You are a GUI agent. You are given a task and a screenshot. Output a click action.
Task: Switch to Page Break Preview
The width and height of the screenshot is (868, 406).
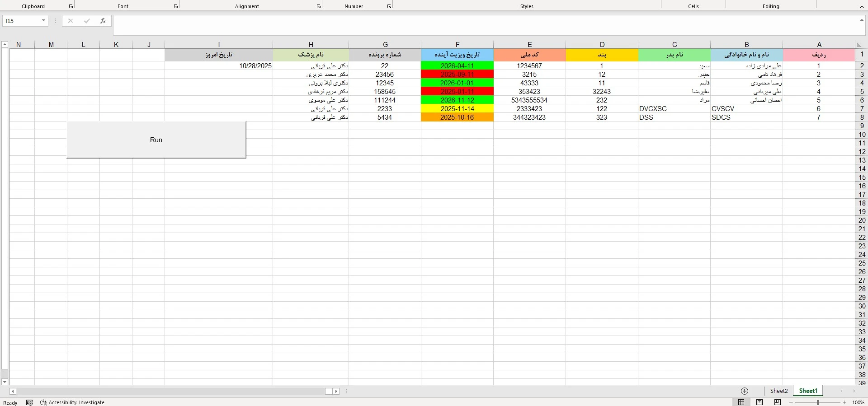pyautogui.click(x=778, y=402)
